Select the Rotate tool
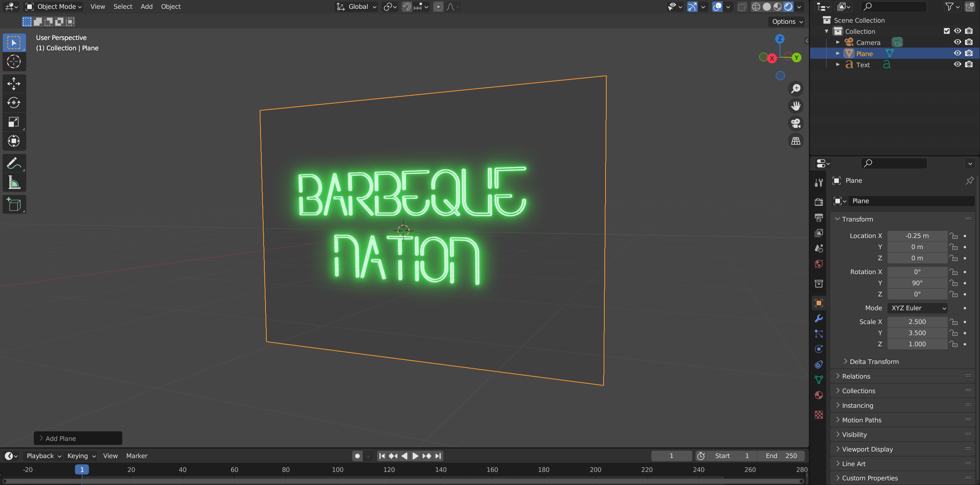The height and width of the screenshot is (485, 980). click(x=14, y=103)
